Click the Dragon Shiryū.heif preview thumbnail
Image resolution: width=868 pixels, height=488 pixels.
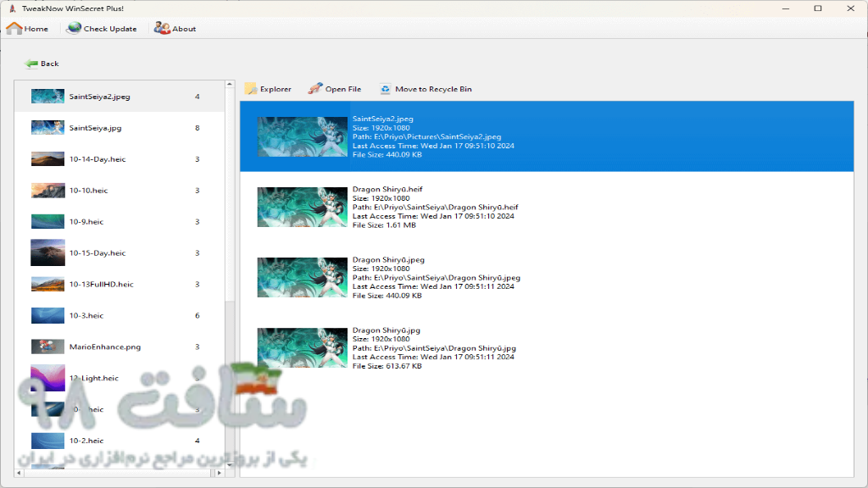[303, 207]
